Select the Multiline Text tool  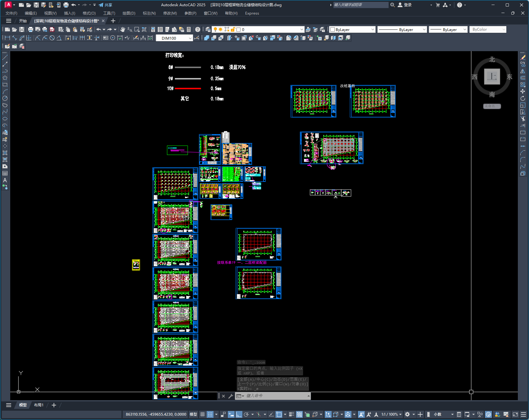click(5, 180)
